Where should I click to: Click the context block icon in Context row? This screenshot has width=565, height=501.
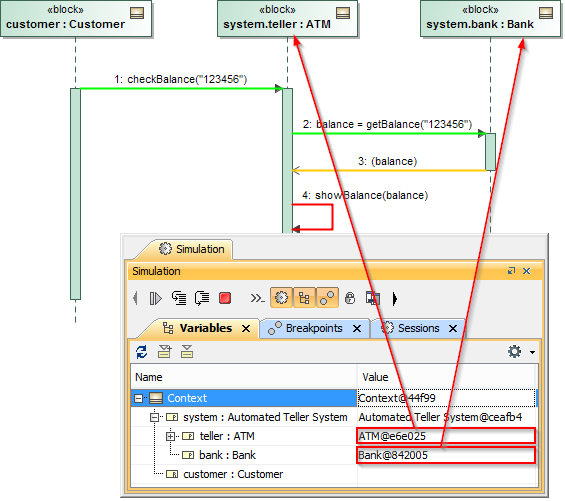(x=156, y=398)
